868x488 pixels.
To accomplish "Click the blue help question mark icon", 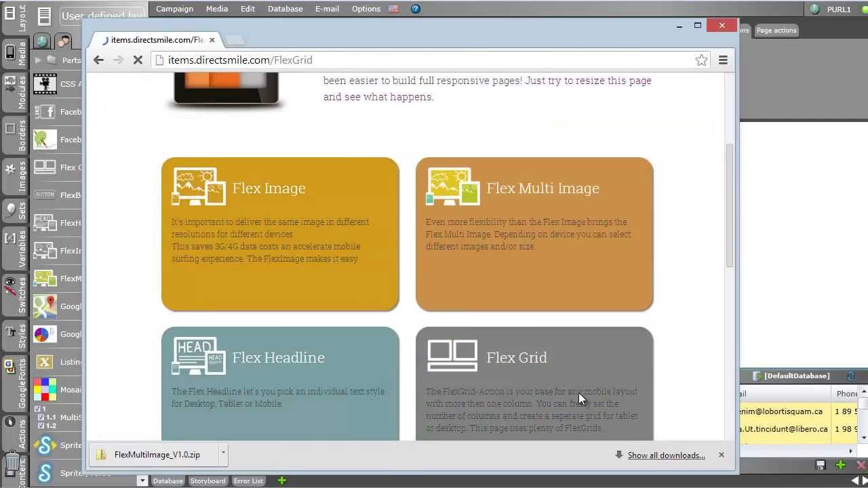I will click(416, 9).
